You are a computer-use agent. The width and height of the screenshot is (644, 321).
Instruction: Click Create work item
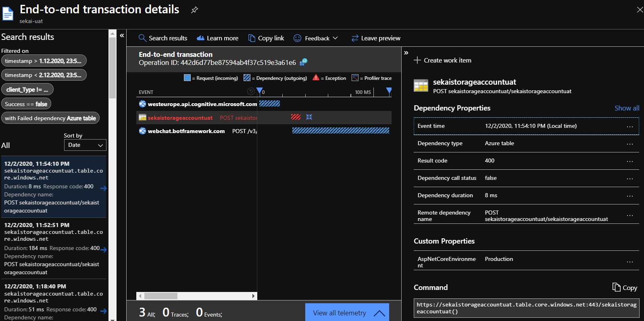[x=442, y=60]
